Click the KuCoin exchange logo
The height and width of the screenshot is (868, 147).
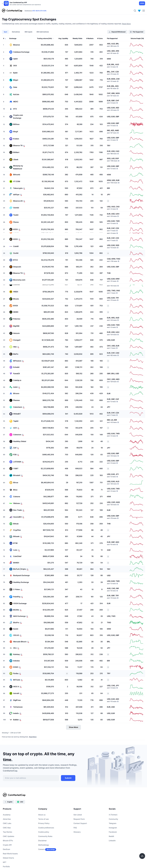(x=11, y=94)
